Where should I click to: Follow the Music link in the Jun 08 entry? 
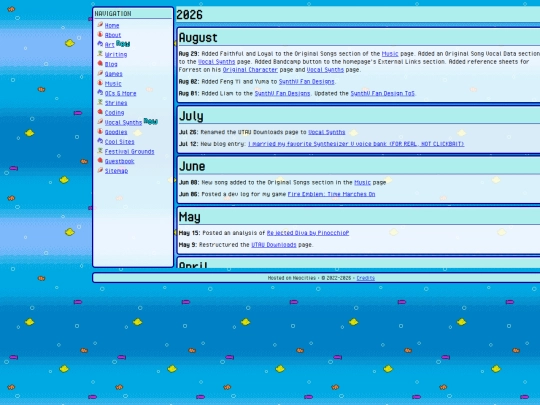363,183
